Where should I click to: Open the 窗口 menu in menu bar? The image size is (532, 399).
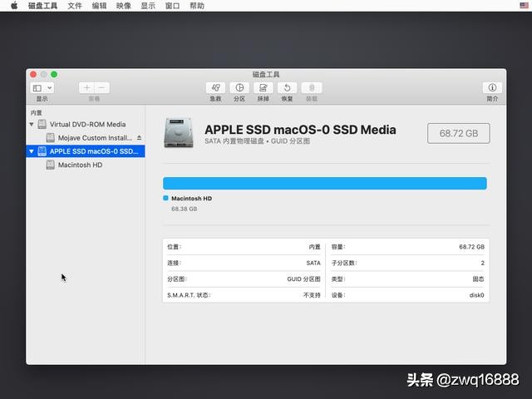(172, 5)
